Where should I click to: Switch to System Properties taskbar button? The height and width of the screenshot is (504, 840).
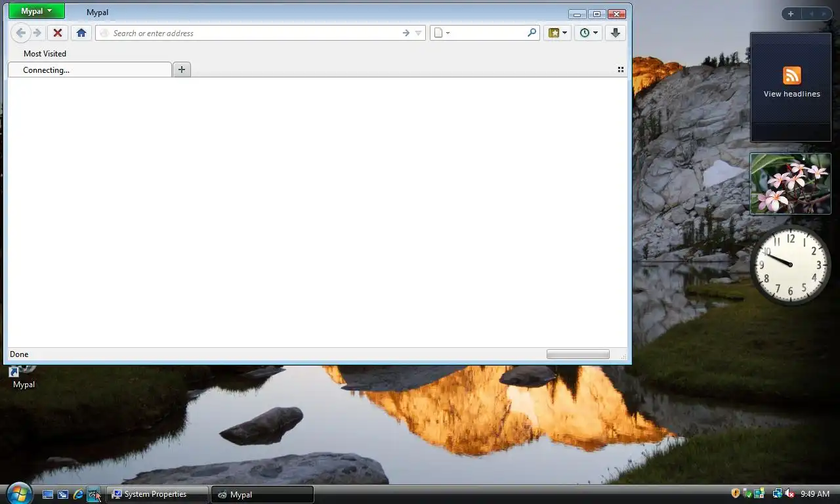(x=157, y=494)
